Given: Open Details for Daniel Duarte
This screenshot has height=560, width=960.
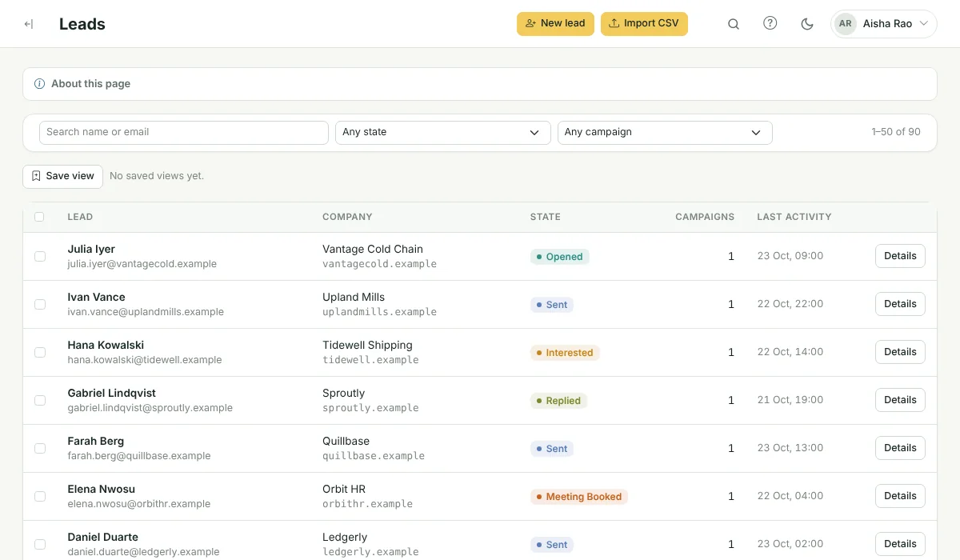Looking at the screenshot, I should click(900, 544).
